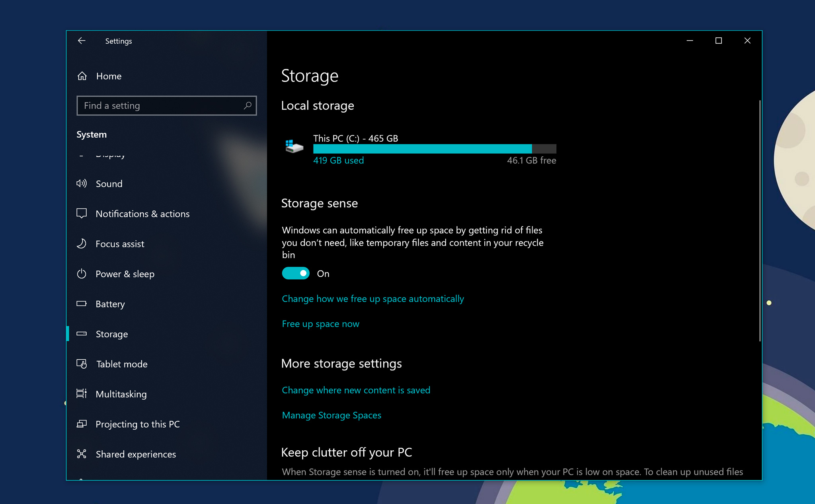Open Change where new content is saved
The image size is (815, 504).
[356, 390]
